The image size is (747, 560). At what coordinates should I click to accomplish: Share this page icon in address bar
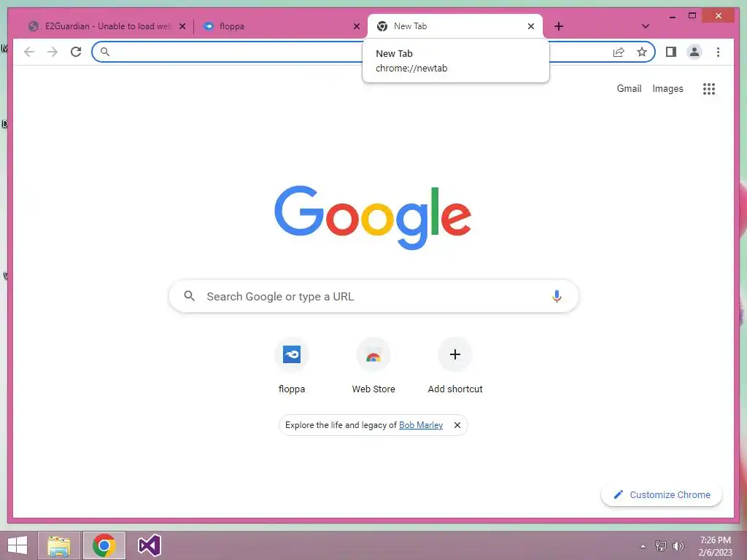tap(619, 52)
